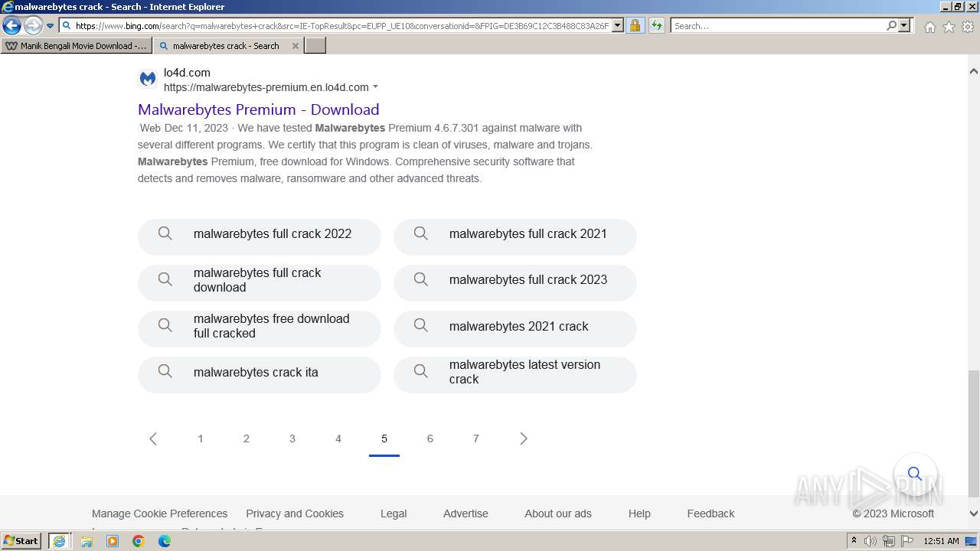The image size is (980, 551).
Task: Click the lo4d.com site name
Action: (187, 73)
